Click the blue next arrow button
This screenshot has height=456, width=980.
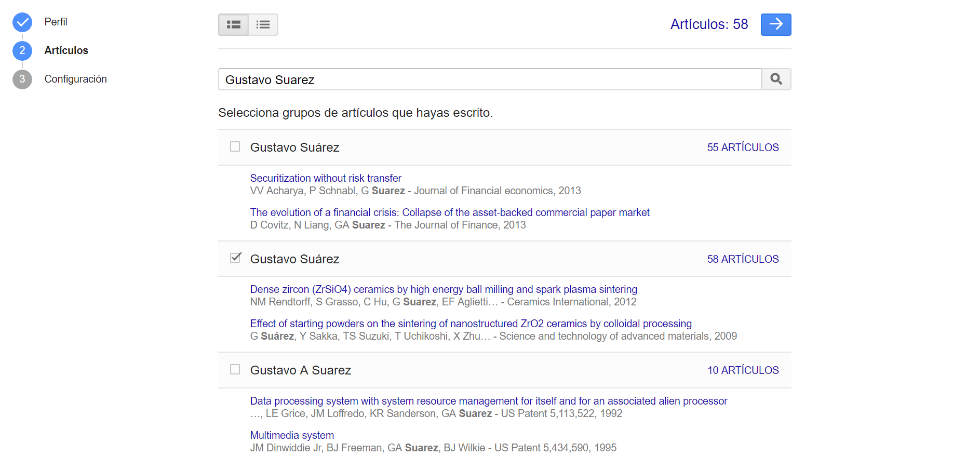click(x=776, y=24)
